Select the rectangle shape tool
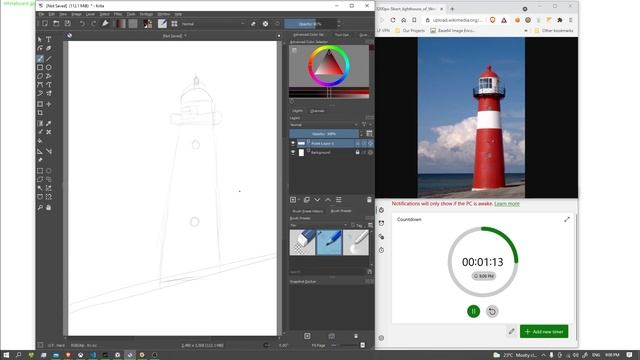640x360 pixels. [40, 67]
